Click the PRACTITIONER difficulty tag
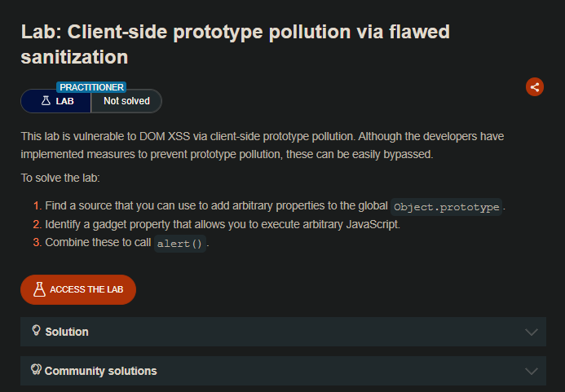 tap(91, 86)
